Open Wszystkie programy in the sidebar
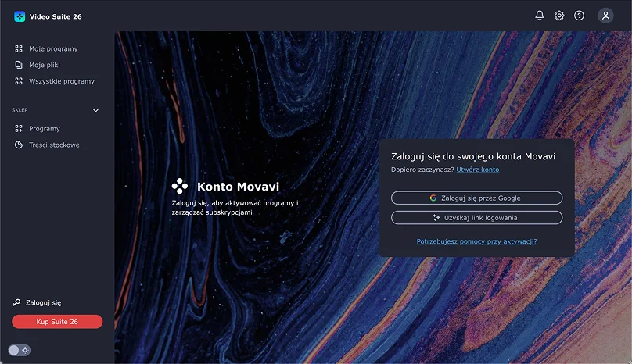The width and height of the screenshot is (632, 364). (62, 81)
